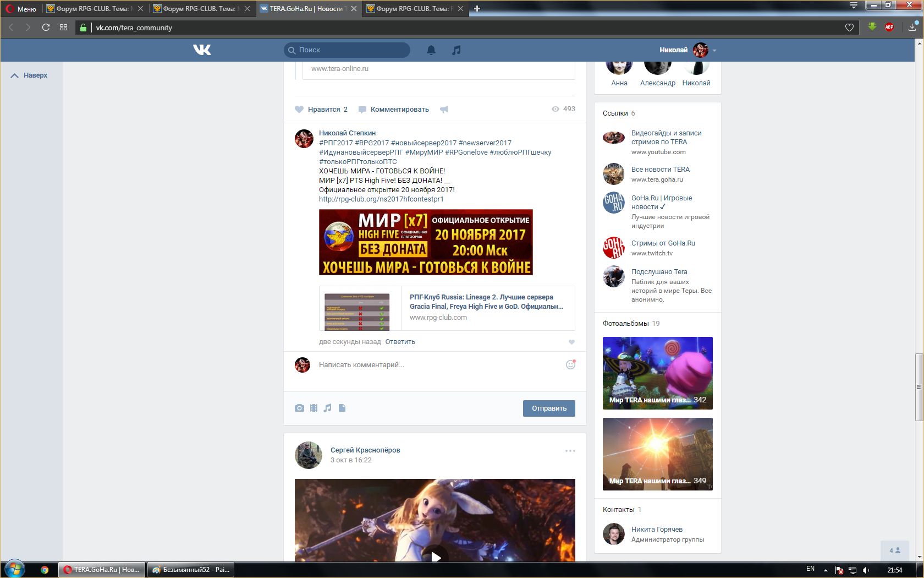Open the green download extension icon
This screenshot has width=924, height=578.
pos(872,26)
